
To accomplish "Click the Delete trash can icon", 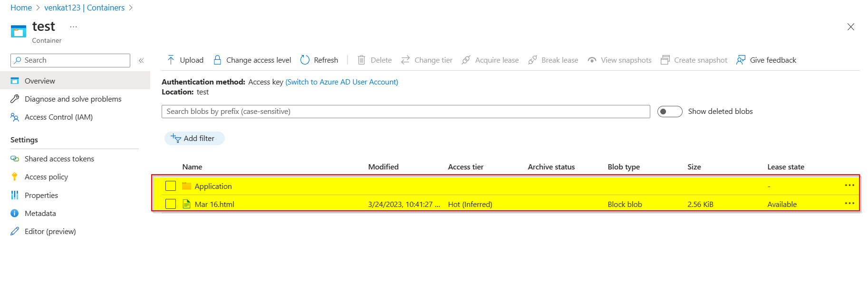I will pos(361,60).
